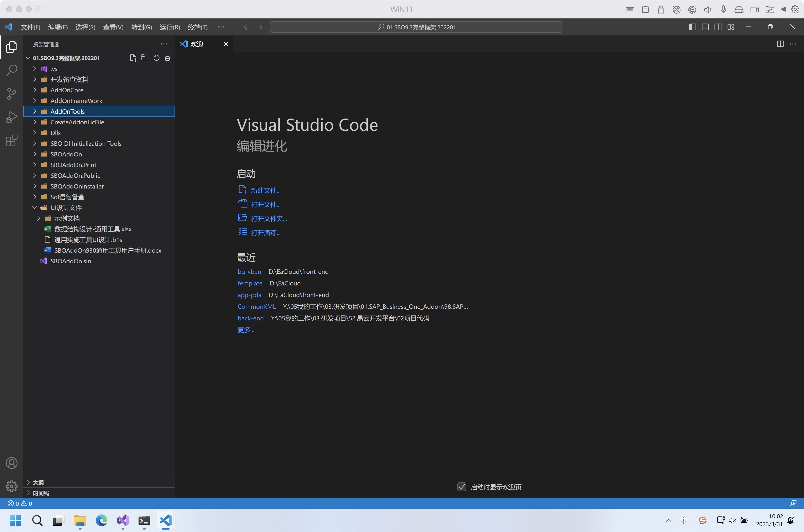The image size is (804, 532).
Task: Open editor more actions menu
Action: click(793, 44)
